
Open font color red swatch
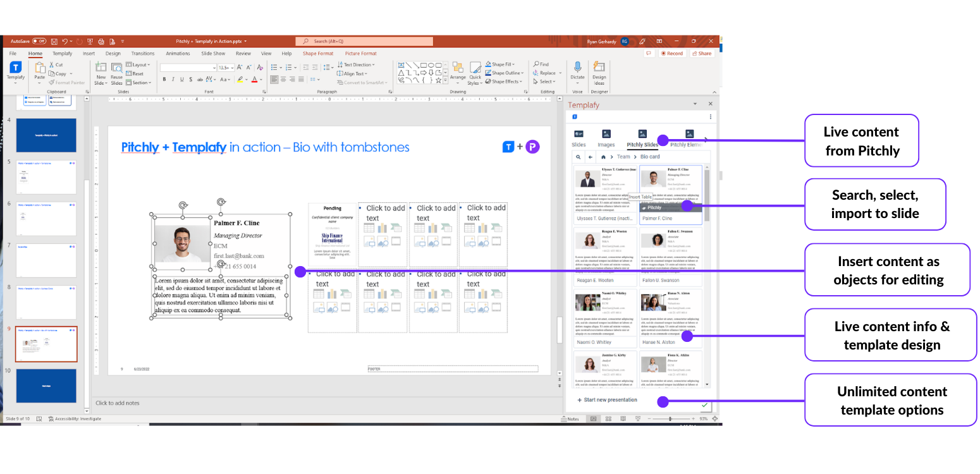(x=255, y=80)
